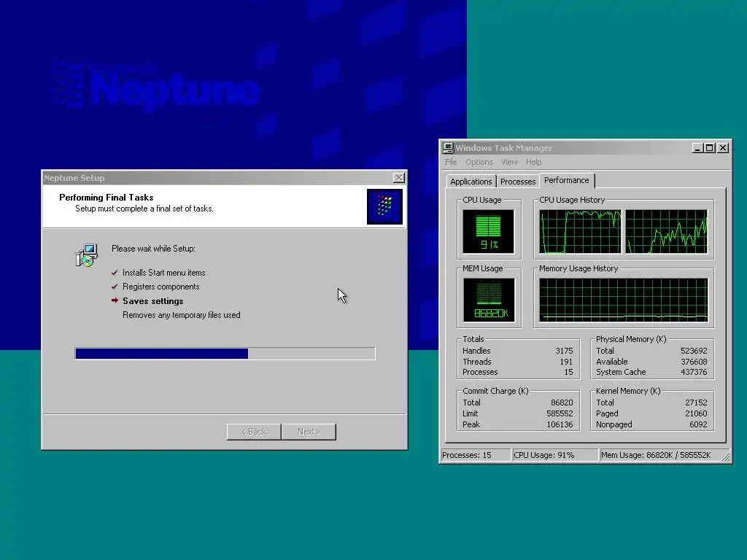Click the Handles value 3175
747x560 pixels.
tap(564, 351)
